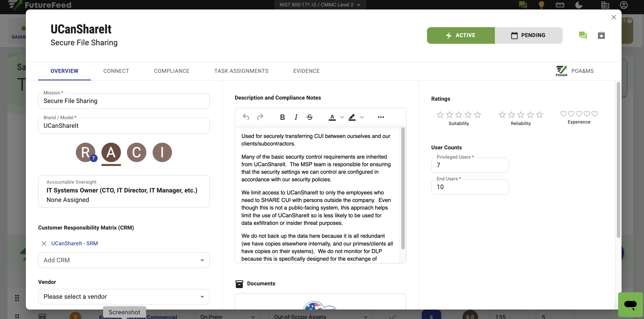The width and height of the screenshot is (644, 319).
Task: Open more editor options ellipsis
Action: (381, 117)
